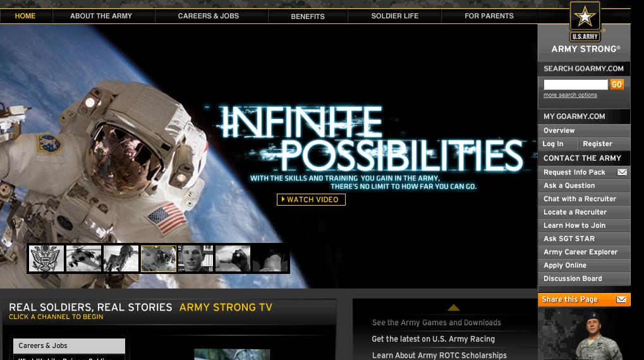Select the soldier portrait thumbnail
Screen dimensions: 644x360
(195, 259)
